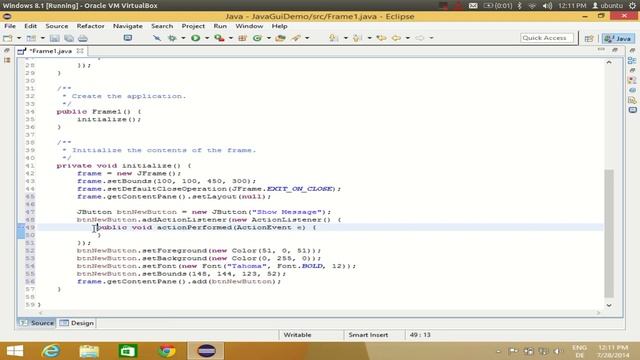
Task: Click the 'Writable' status bar entry
Action: click(297, 335)
